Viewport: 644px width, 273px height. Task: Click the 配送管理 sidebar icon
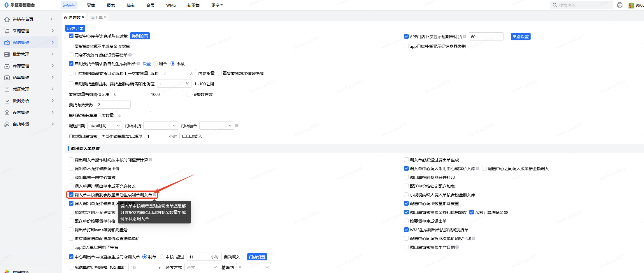coord(7,43)
